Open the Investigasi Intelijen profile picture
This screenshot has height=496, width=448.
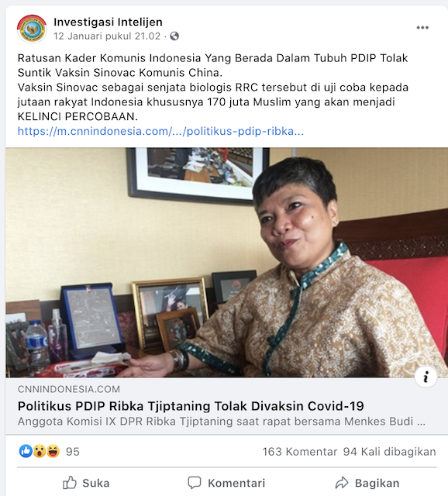32,29
